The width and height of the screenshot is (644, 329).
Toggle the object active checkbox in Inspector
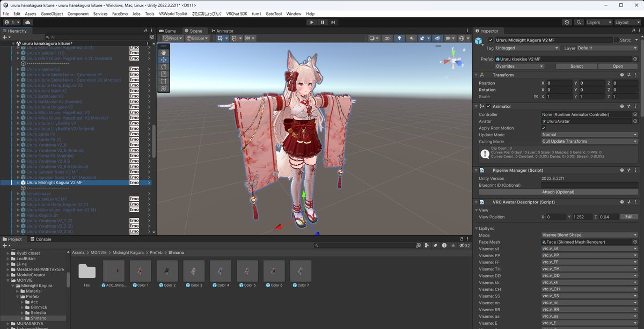pos(491,40)
